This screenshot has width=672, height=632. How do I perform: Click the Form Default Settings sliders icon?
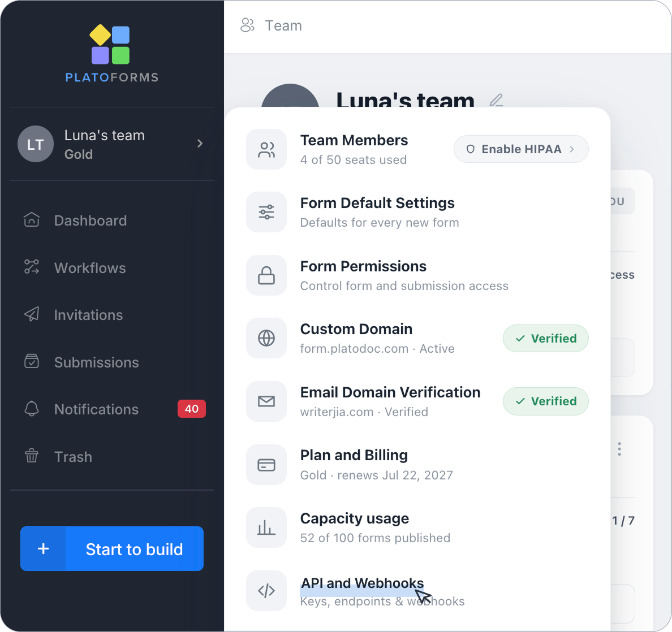[266, 212]
